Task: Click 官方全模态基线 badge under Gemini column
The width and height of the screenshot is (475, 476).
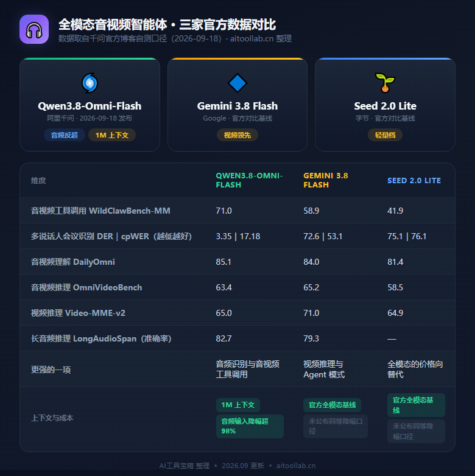Action: click(332, 405)
